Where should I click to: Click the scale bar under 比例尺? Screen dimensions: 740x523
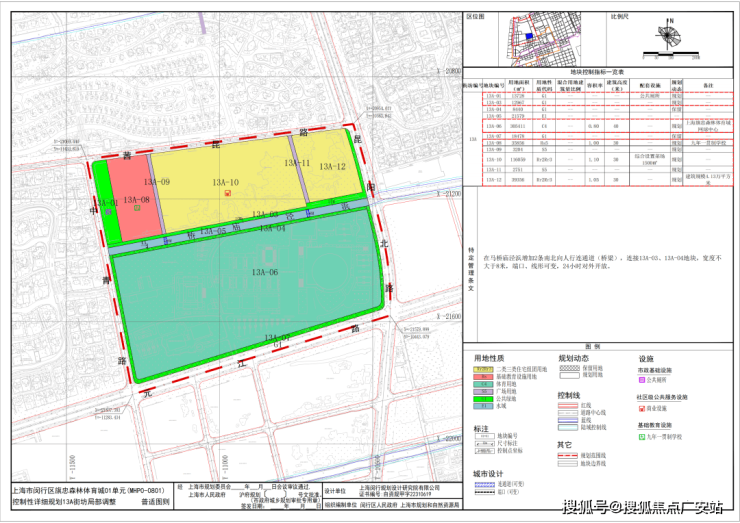coord(671,53)
